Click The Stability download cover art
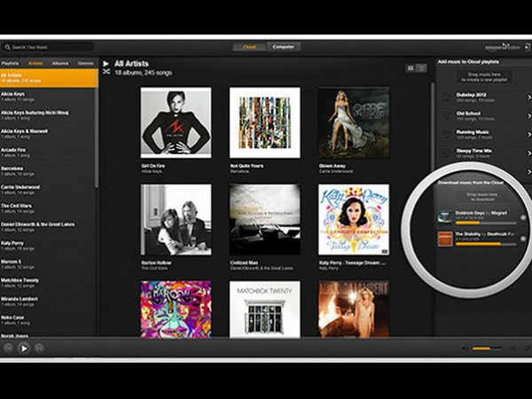Viewport: 532px width, 399px height. tap(445, 239)
